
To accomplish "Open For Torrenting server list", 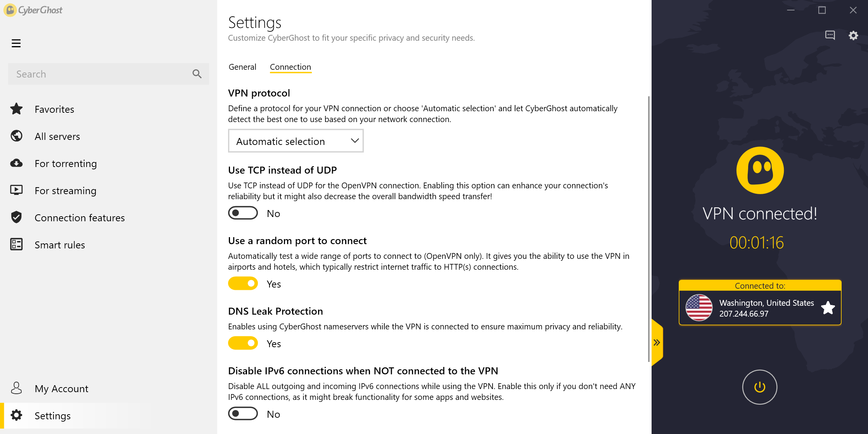I will 66,163.
